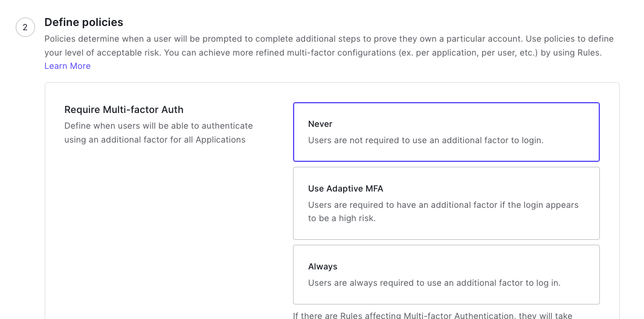Click the Require Multi-factor Auth label

click(x=124, y=109)
